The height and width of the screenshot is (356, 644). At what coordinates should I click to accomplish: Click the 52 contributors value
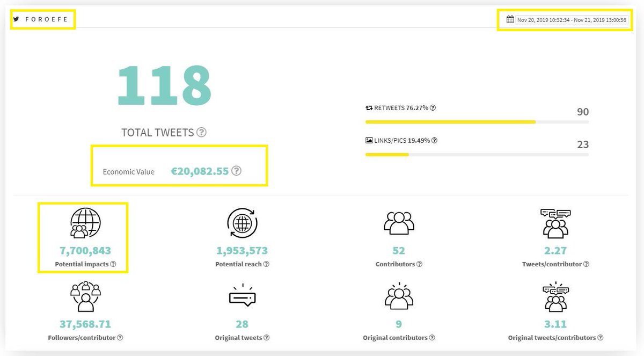tap(399, 251)
